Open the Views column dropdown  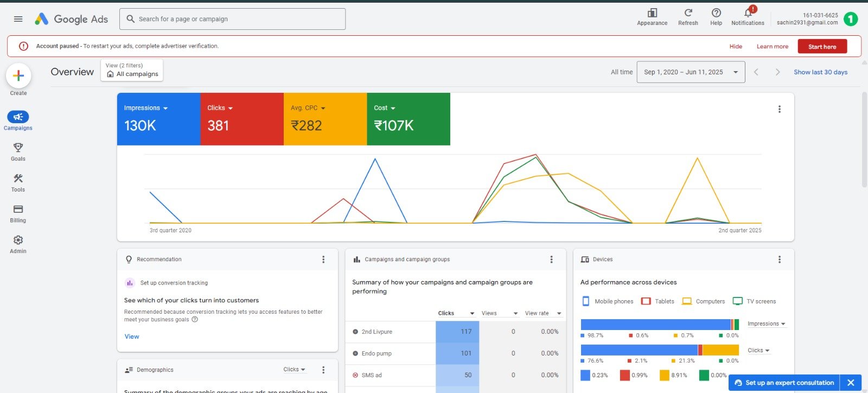tap(500, 313)
